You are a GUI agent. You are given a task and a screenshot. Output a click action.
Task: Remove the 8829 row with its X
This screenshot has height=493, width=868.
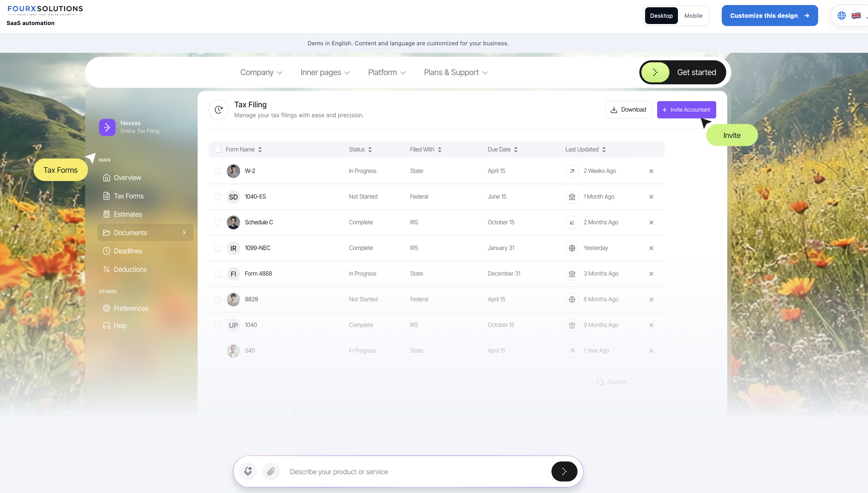pos(651,299)
